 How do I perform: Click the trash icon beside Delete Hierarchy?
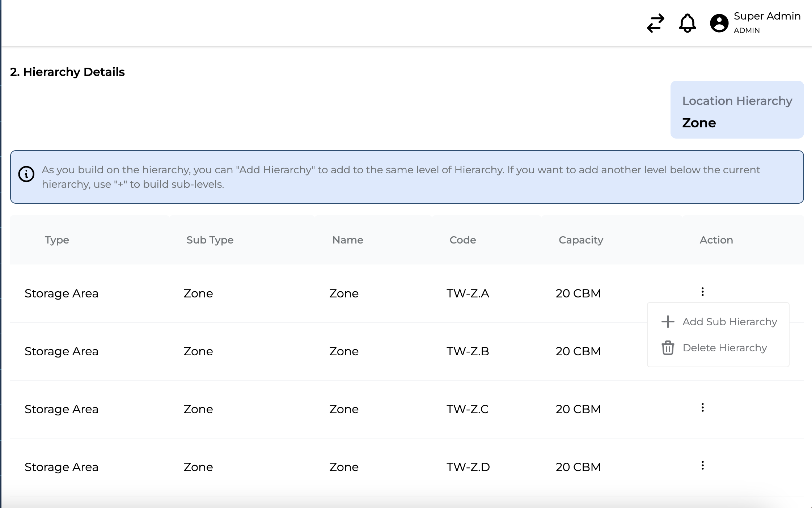[668, 348]
